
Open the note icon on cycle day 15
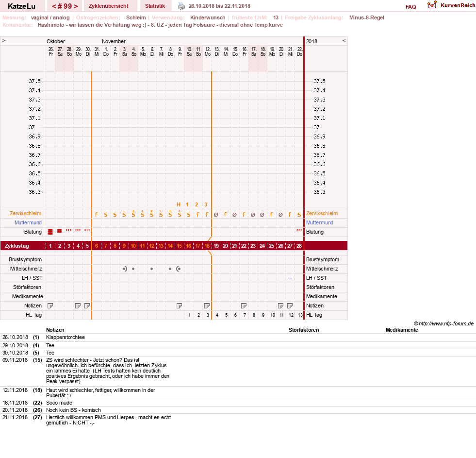coord(180,306)
